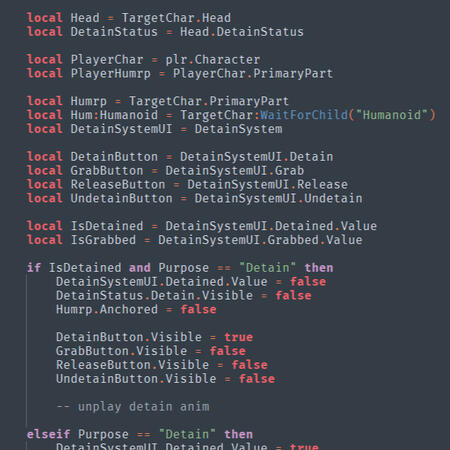The image size is (450, 450).
Task: Click the IsDetained local variable
Action: [x=107, y=226]
